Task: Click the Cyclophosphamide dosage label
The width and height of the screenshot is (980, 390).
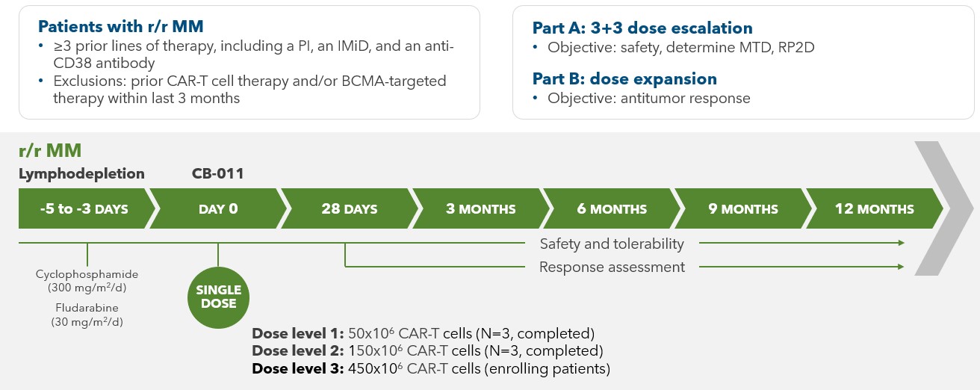Action: (87, 281)
